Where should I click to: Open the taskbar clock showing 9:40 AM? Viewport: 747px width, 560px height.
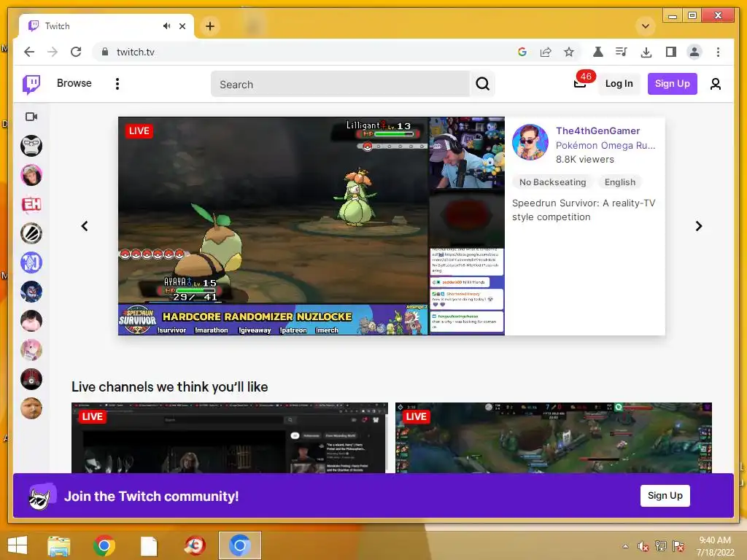point(715,546)
